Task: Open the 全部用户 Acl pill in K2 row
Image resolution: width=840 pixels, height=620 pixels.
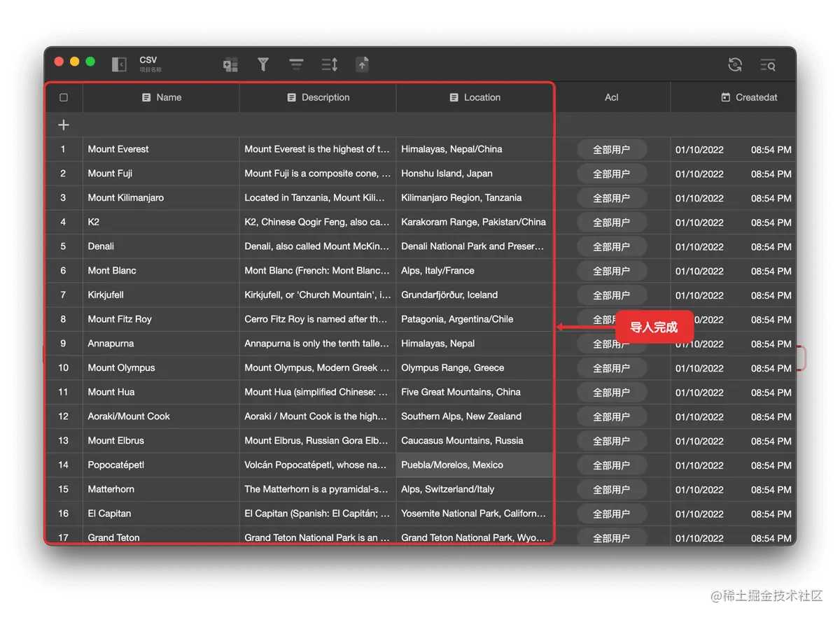Action: click(612, 222)
